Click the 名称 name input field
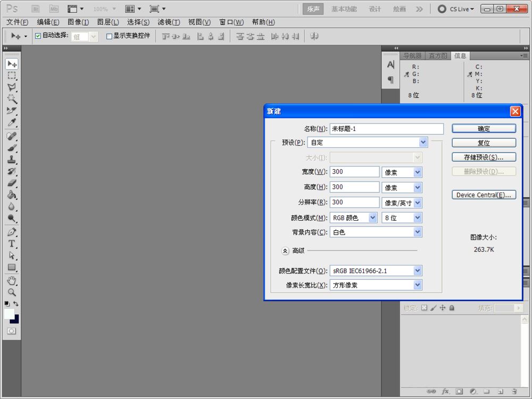The height and width of the screenshot is (399, 532). pos(386,129)
